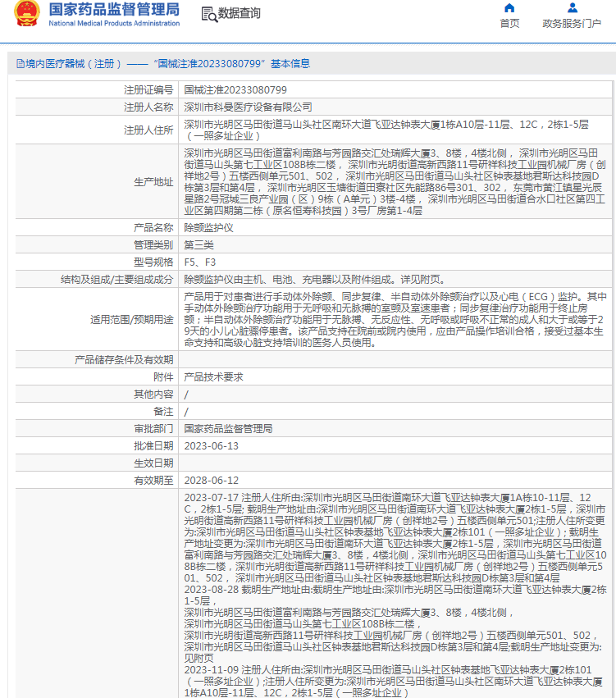
Task: Click the 注册证编号 label
Action: (148, 90)
